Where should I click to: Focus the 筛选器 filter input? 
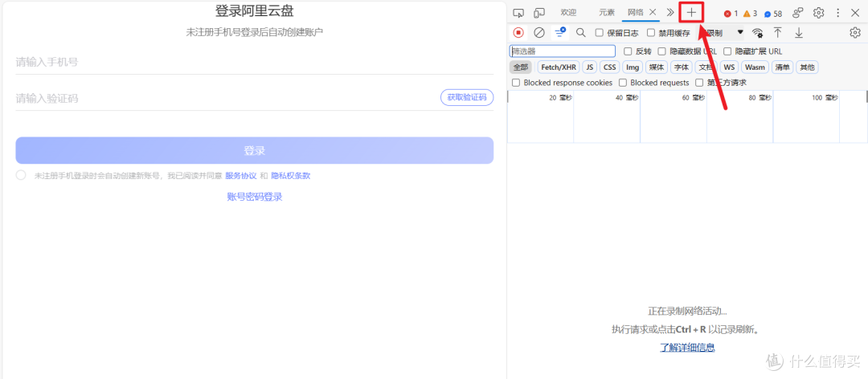coord(563,51)
